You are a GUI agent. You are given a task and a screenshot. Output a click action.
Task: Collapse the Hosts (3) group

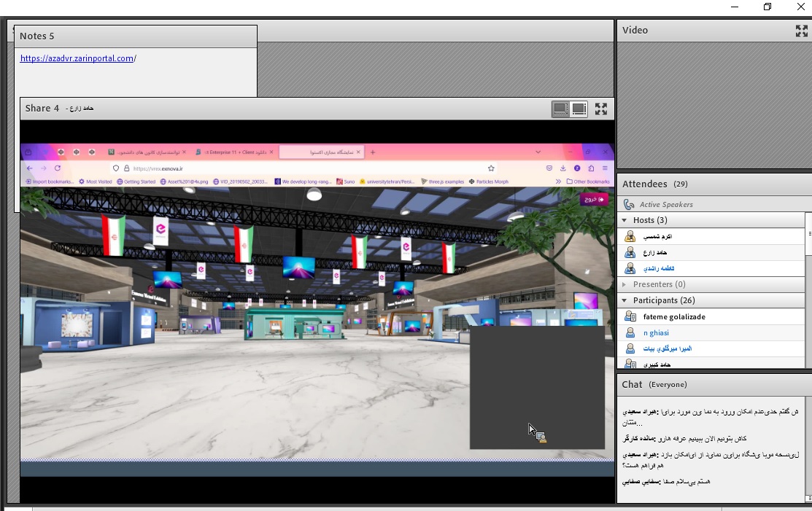[x=625, y=220]
